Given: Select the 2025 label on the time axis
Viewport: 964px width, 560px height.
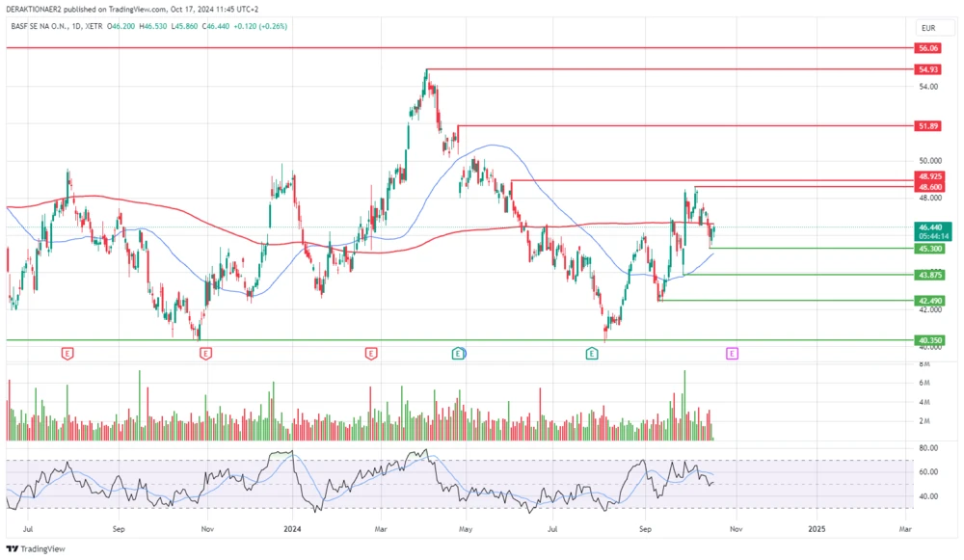Looking at the screenshot, I should [x=818, y=529].
